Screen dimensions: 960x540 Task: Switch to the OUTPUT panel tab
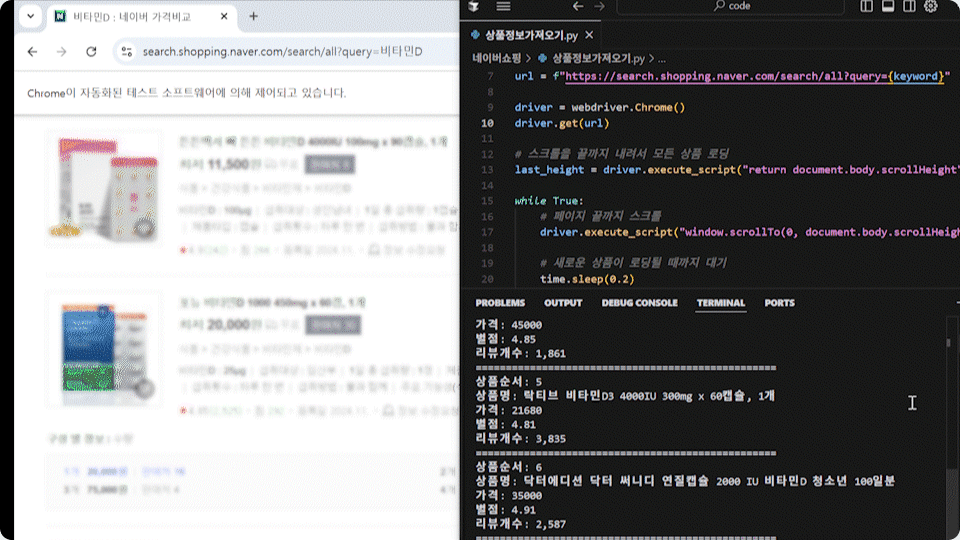563,303
